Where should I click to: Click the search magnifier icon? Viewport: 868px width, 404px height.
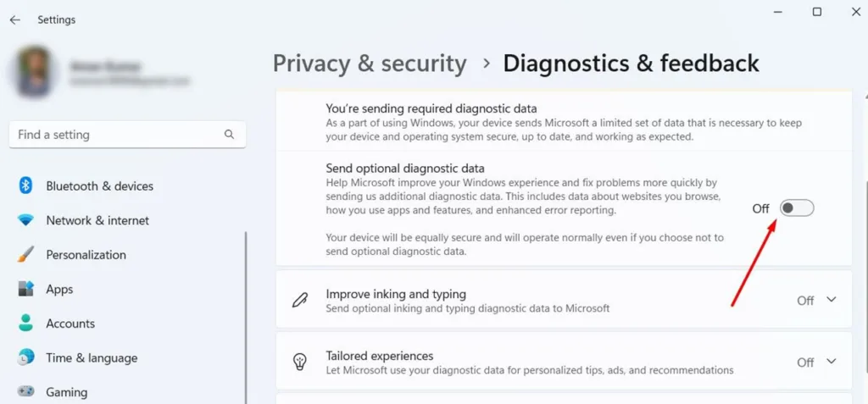point(229,135)
